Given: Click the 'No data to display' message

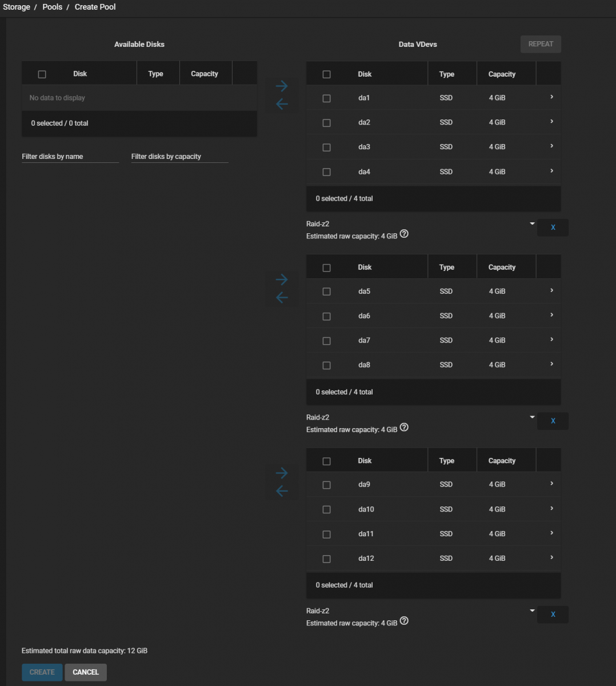Looking at the screenshot, I should [x=57, y=98].
